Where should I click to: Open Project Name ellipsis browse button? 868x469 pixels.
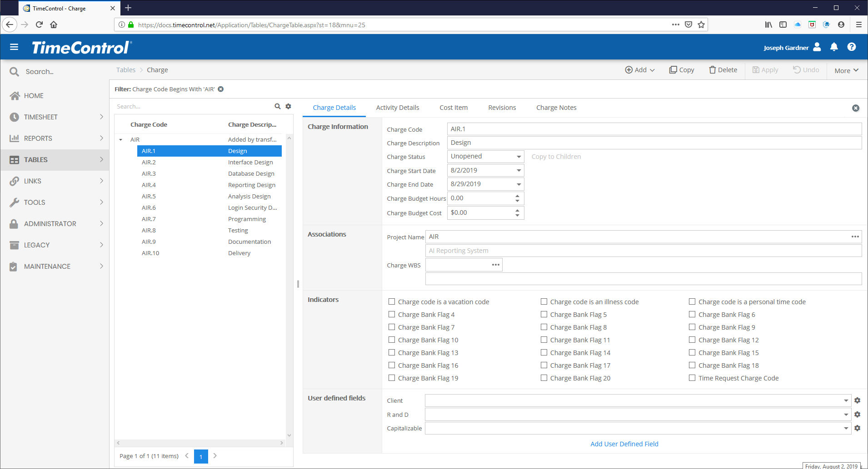855,237
